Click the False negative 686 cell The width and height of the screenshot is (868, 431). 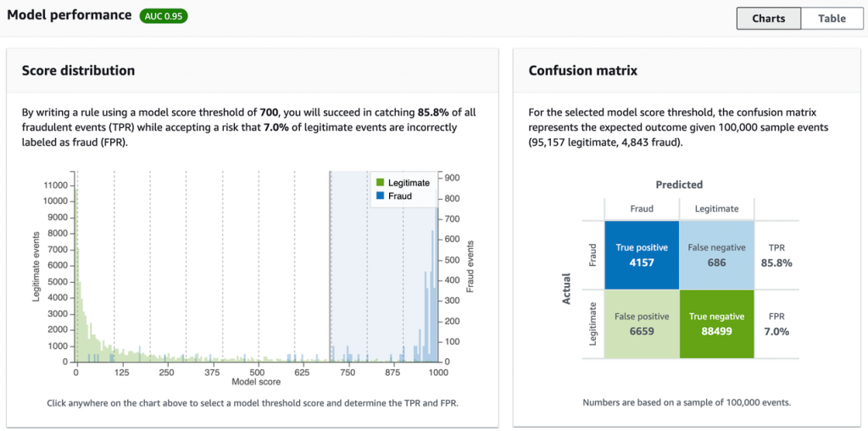tap(716, 255)
